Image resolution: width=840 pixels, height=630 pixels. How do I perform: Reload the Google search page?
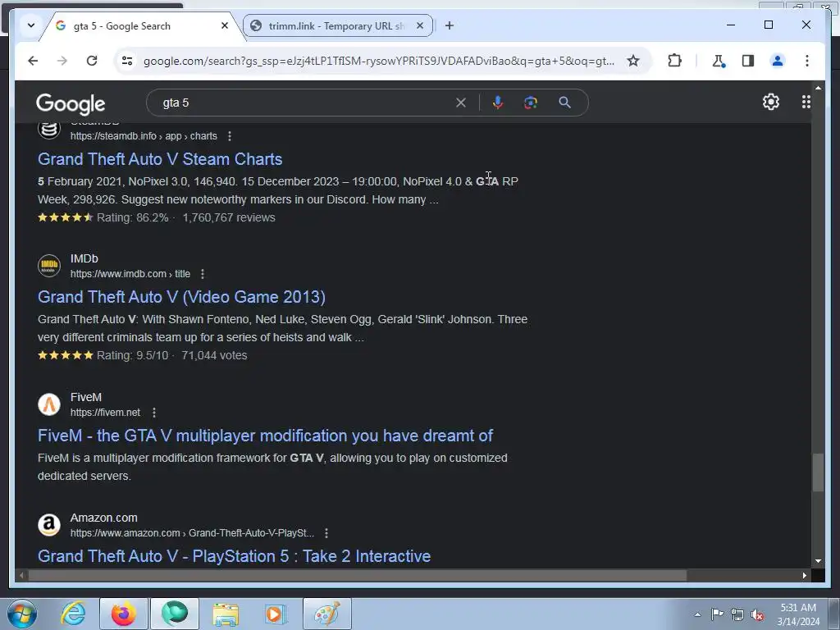92,61
